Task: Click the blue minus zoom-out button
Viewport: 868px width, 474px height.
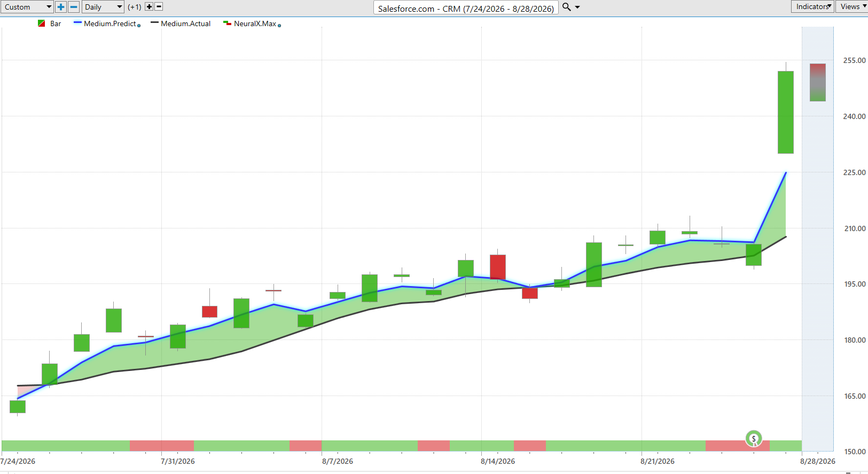Action: 74,7
